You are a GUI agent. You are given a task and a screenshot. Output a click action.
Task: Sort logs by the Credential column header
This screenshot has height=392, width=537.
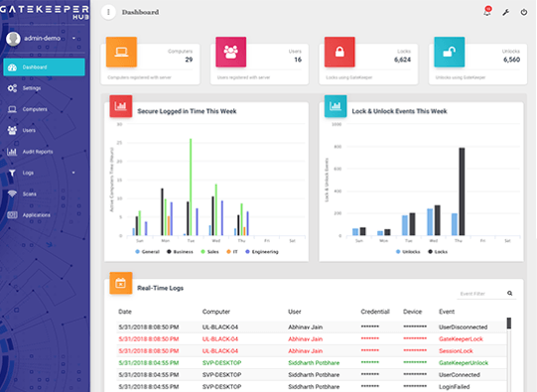375,312
